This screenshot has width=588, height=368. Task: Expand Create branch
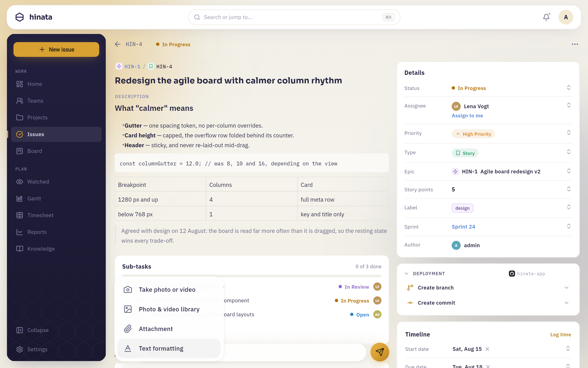pos(566,288)
